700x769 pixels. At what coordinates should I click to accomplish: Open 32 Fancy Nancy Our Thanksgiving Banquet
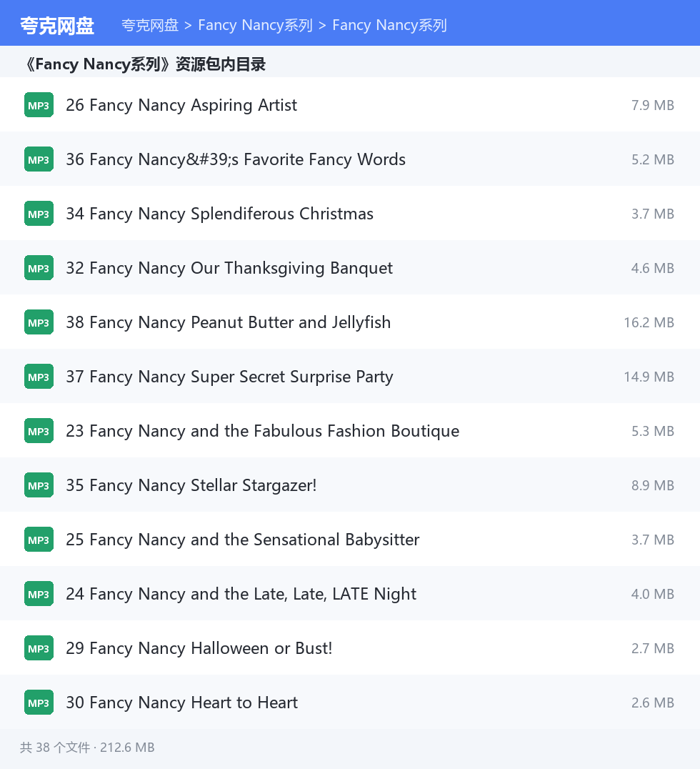point(229,268)
